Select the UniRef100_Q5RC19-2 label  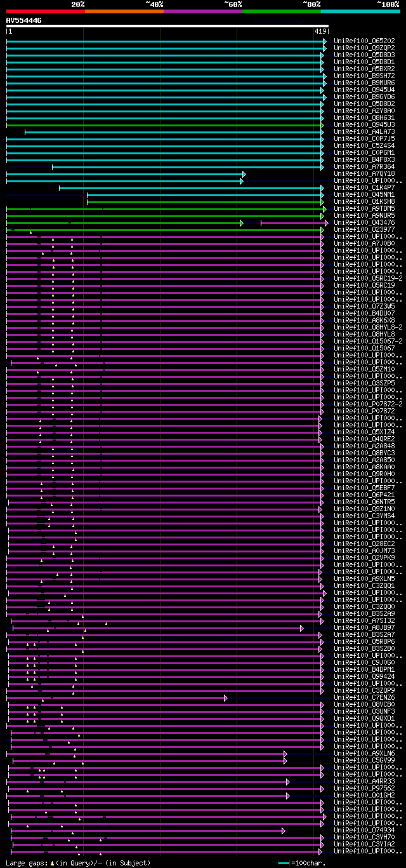(x=368, y=278)
